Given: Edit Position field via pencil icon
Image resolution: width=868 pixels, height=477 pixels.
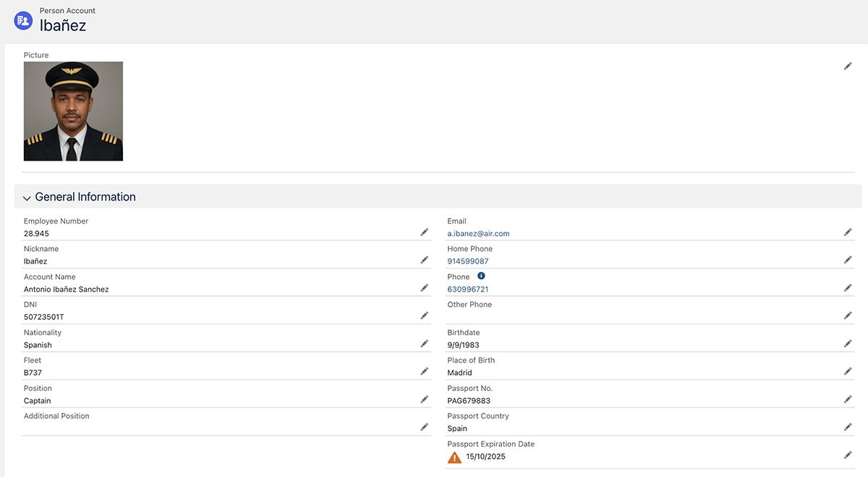Looking at the screenshot, I should click(425, 400).
